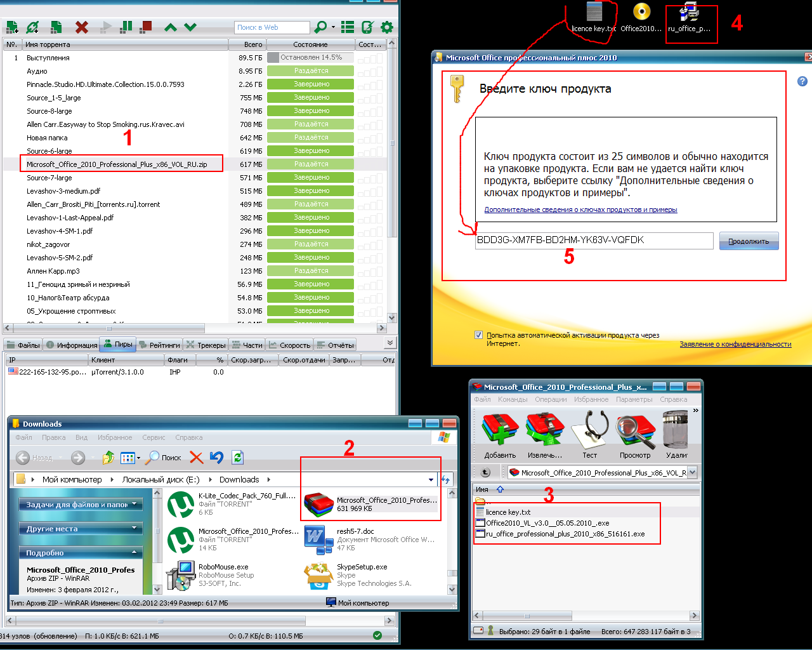Open the Рейтинги tab

click(159, 345)
